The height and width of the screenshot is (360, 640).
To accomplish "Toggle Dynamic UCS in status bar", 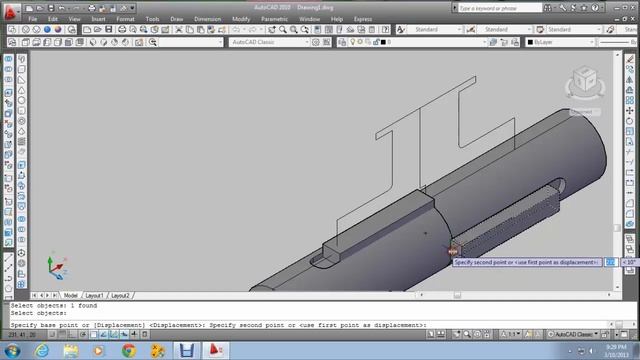I will [113, 334].
